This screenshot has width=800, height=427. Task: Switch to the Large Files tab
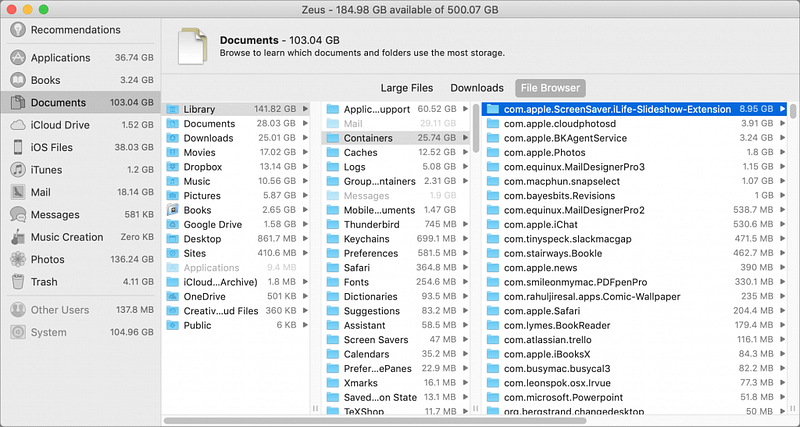pos(407,88)
